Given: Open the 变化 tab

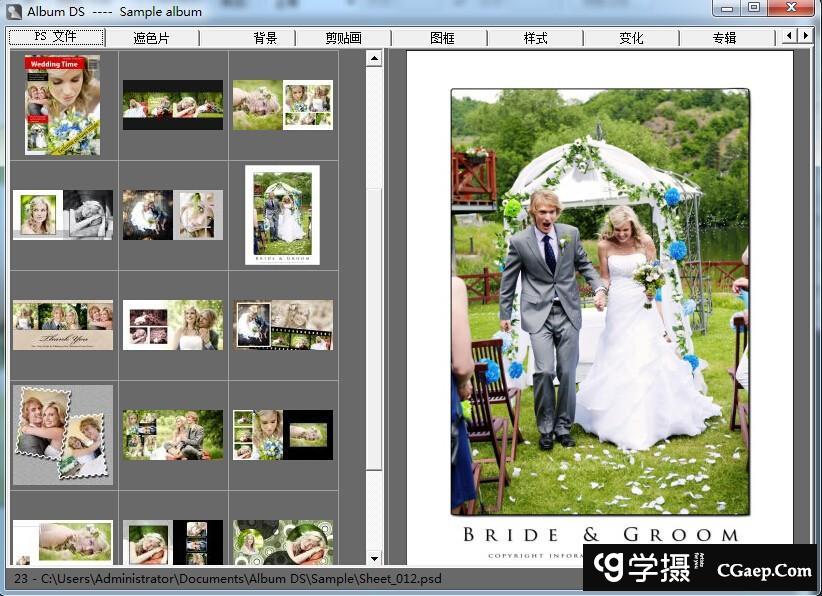Looking at the screenshot, I should pos(631,38).
